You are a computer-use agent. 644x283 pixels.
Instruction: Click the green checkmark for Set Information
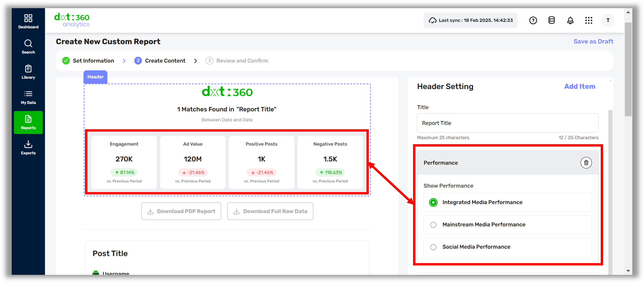click(66, 61)
